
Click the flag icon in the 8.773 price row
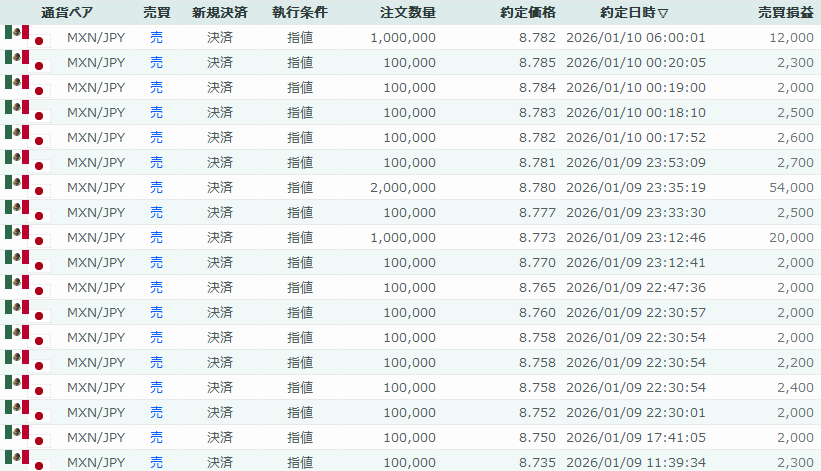pyautogui.click(x=27, y=237)
